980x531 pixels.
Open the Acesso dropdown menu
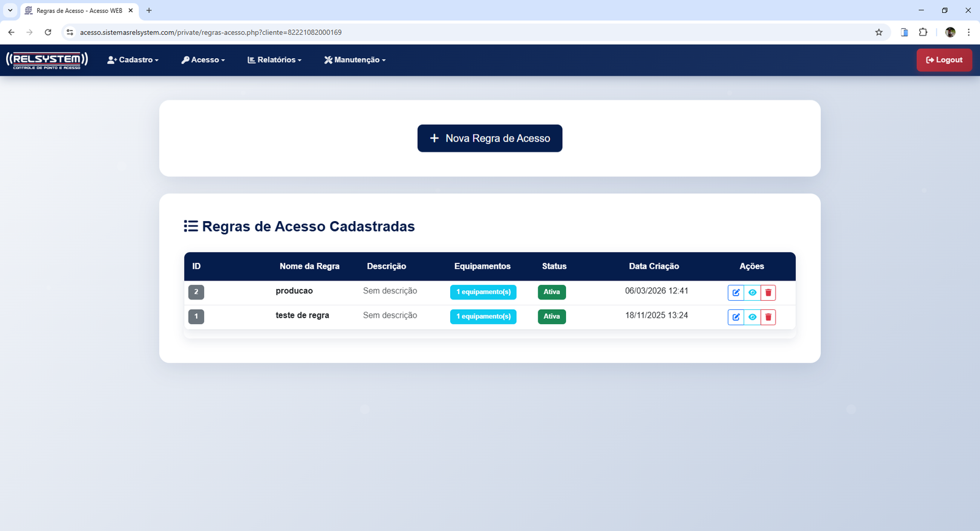click(203, 60)
